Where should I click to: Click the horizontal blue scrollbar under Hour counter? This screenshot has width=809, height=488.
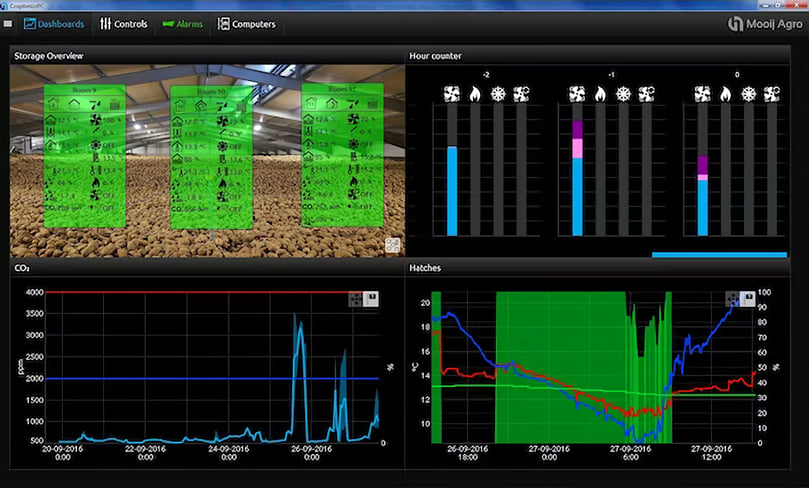pos(719,254)
